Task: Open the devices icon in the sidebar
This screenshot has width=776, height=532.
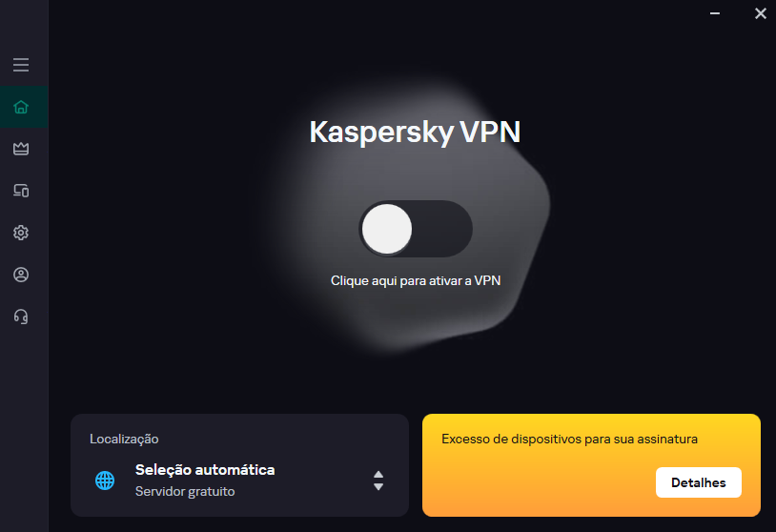Action: pyautogui.click(x=21, y=191)
